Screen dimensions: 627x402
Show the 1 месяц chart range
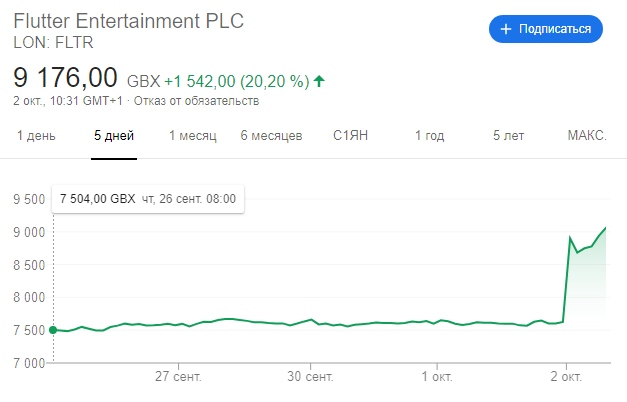point(193,136)
